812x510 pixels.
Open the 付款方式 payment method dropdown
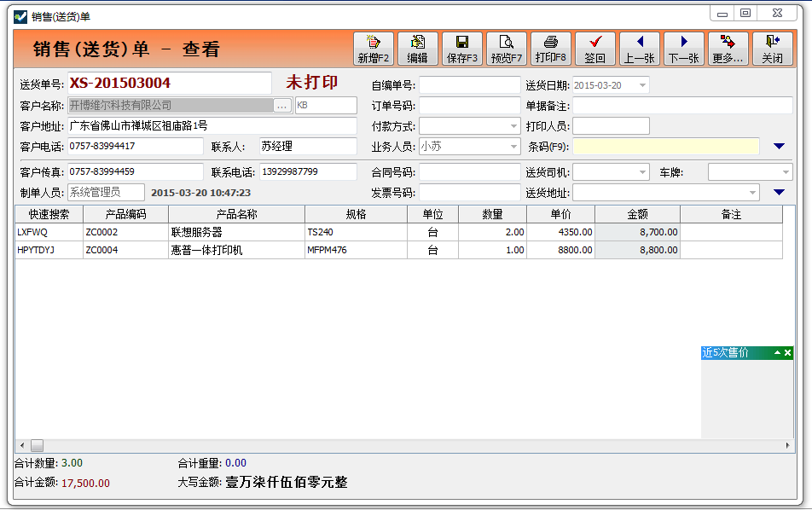click(x=513, y=126)
